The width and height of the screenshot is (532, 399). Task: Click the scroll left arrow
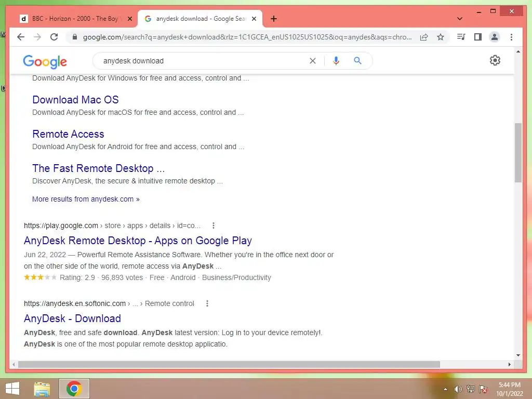14,364
